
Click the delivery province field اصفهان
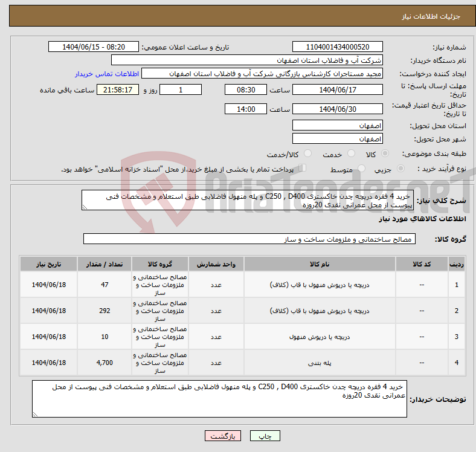(337, 125)
